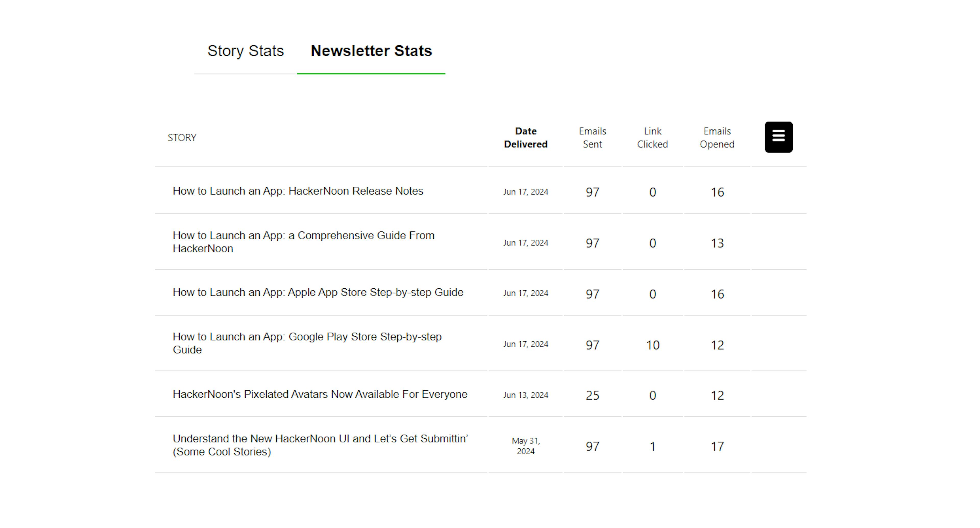Open Comprehensive Guide From HackerNoon story
Screen dimensions: 980x528
click(x=303, y=242)
